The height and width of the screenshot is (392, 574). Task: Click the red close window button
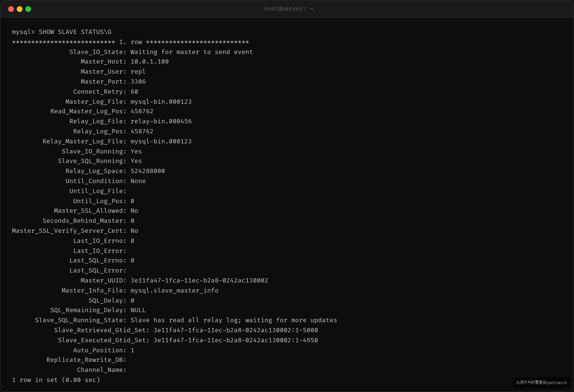pyautogui.click(x=11, y=9)
